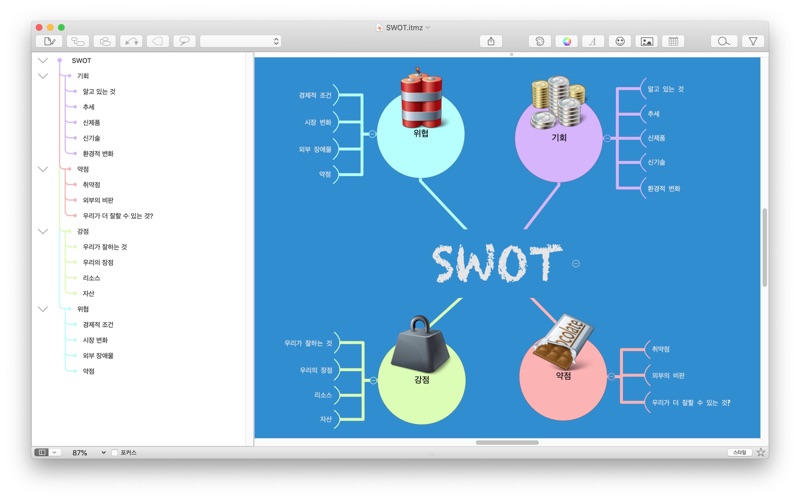800x500 pixels.
Task: Select '신제품' in the outline
Action: pos(91,123)
